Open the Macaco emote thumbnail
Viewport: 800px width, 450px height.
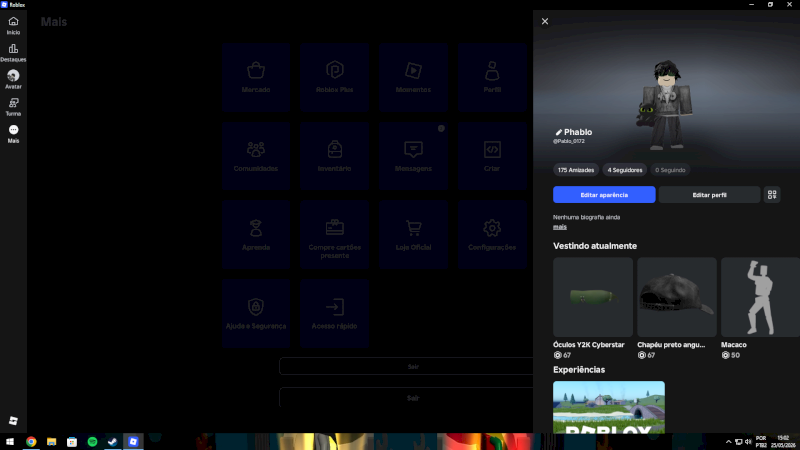point(760,297)
